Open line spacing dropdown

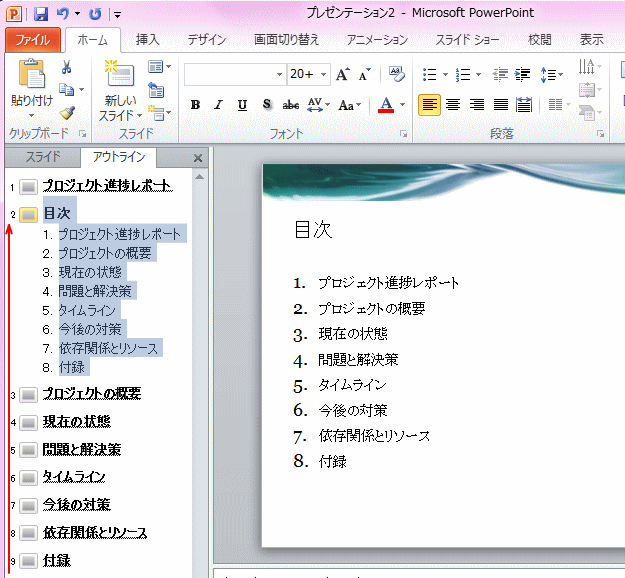tap(551, 75)
